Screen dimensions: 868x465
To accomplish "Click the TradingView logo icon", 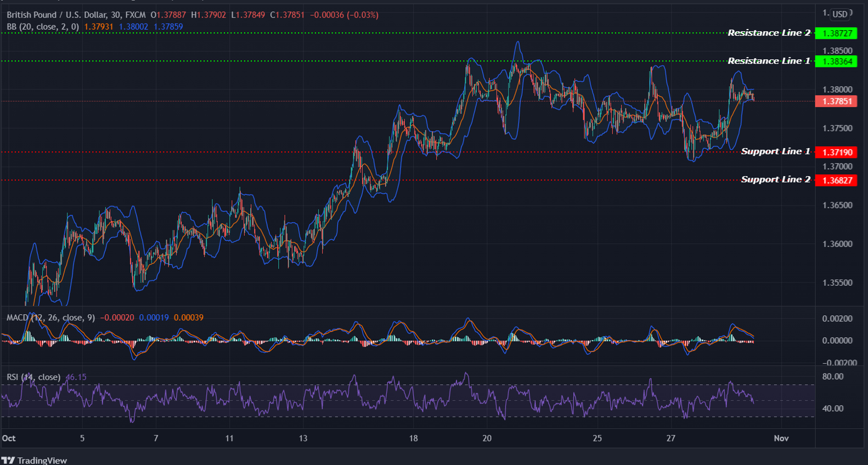I will pos(8,460).
